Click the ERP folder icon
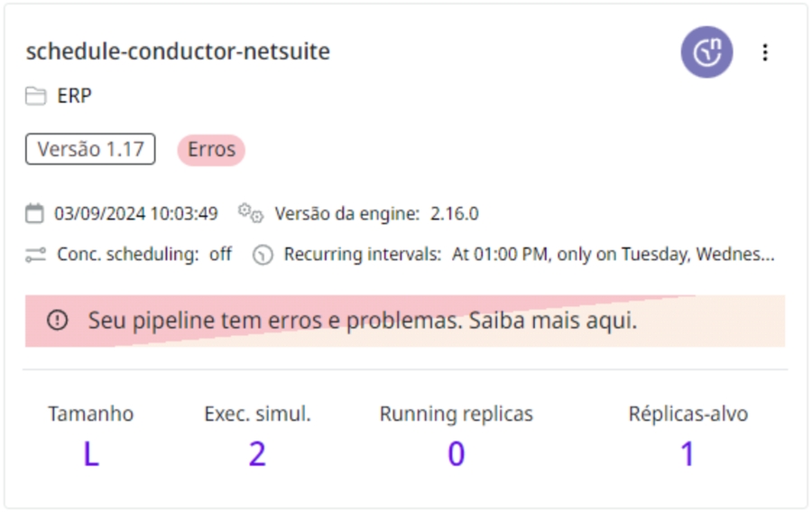812x512 pixels. pos(35,96)
